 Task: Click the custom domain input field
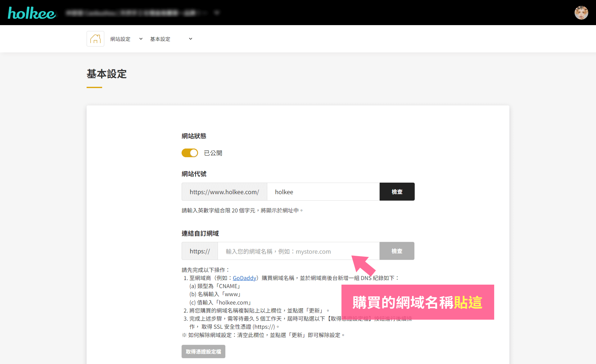click(x=299, y=251)
